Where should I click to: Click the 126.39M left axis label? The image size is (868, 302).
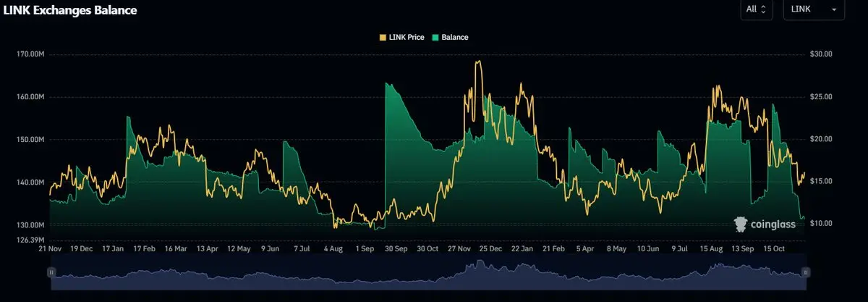click(x=30, y=240)
